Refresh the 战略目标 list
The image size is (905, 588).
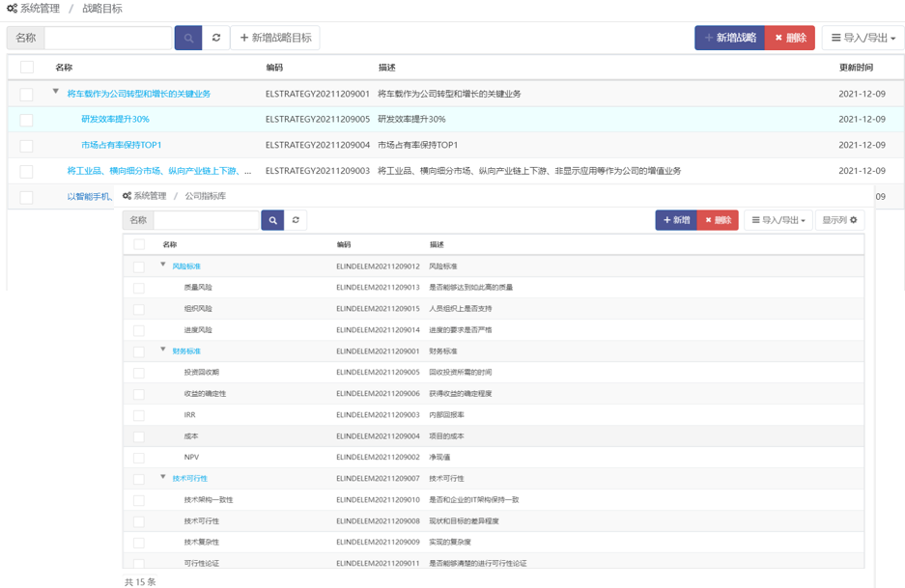pos(216,38)
